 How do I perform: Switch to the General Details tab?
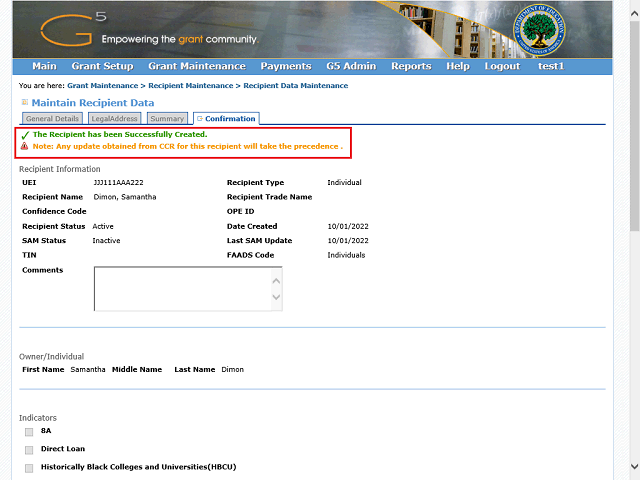coord(52,119)
